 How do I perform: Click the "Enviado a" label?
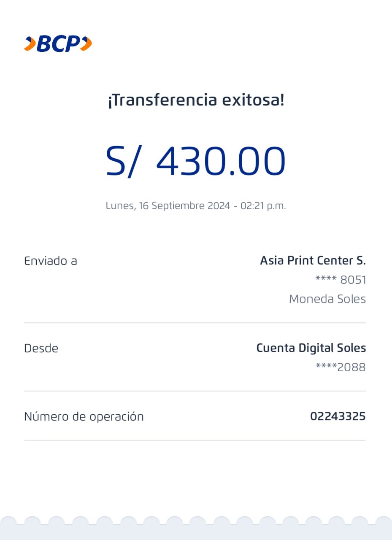51,261
